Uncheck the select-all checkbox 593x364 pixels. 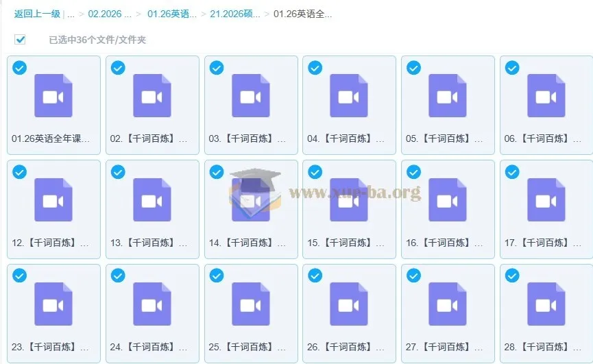(20, 39)
